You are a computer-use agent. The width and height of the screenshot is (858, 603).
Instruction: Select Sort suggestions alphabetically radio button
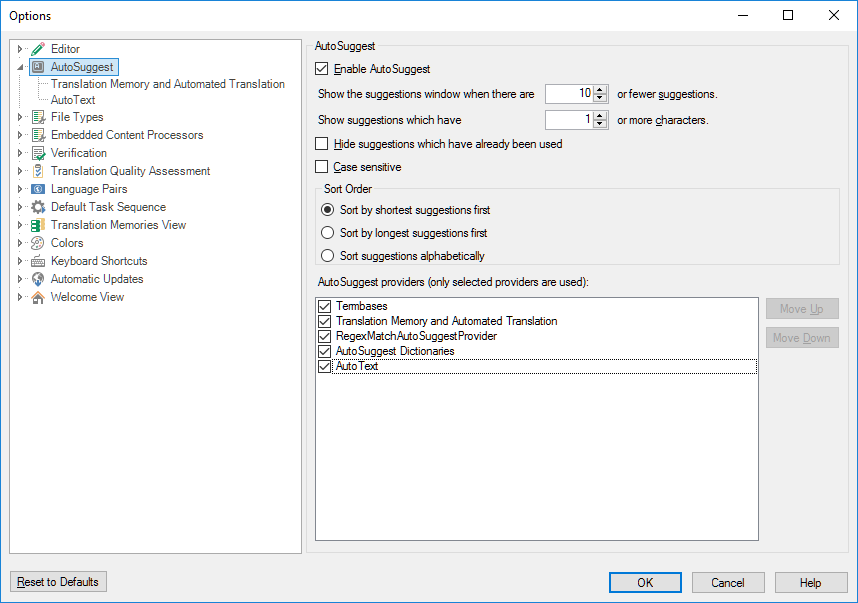tap(327, 256)
